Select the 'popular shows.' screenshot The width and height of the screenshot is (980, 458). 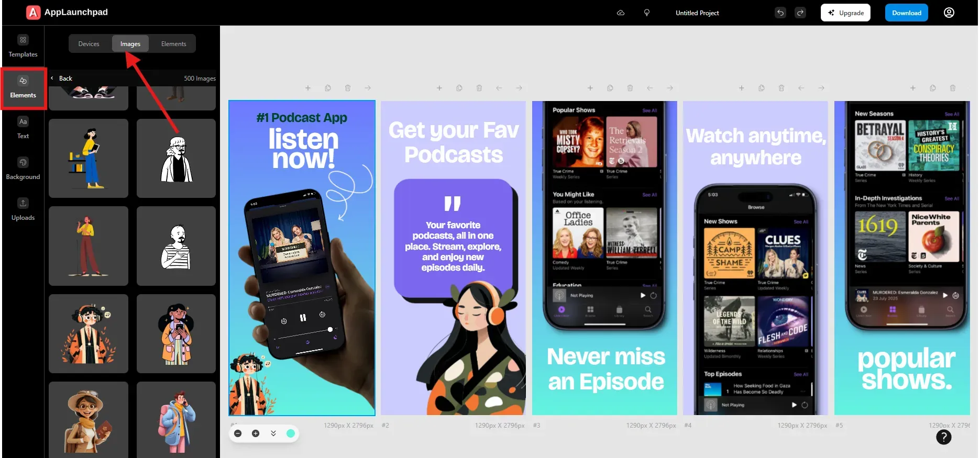tap(902, 258)
